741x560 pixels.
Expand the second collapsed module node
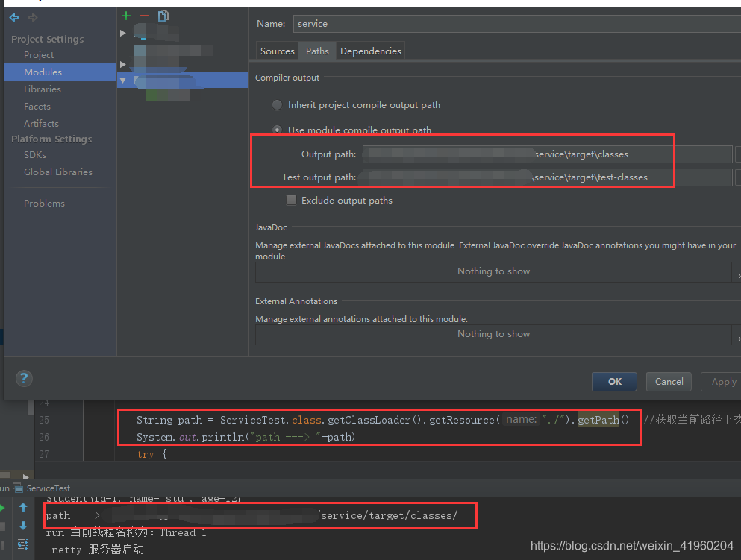coord(123,64)
